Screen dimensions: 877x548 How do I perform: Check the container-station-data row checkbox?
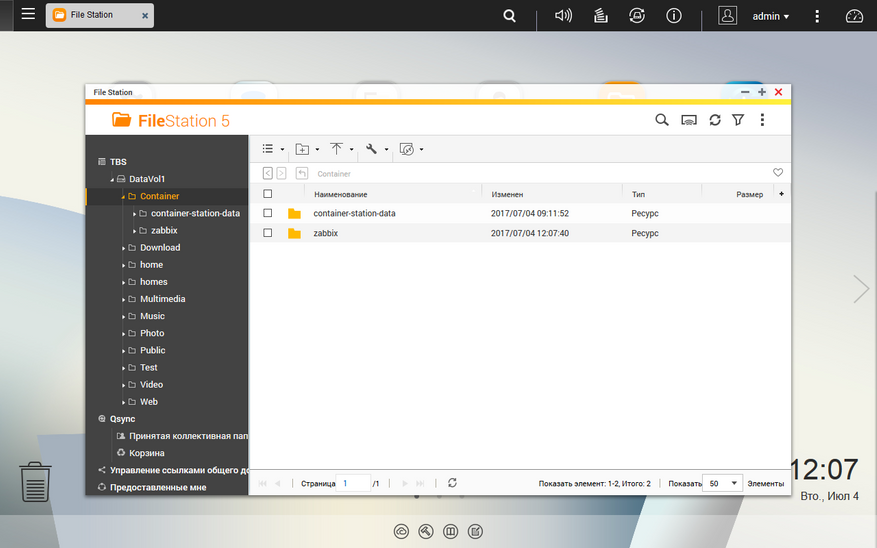tap(268, 213)
